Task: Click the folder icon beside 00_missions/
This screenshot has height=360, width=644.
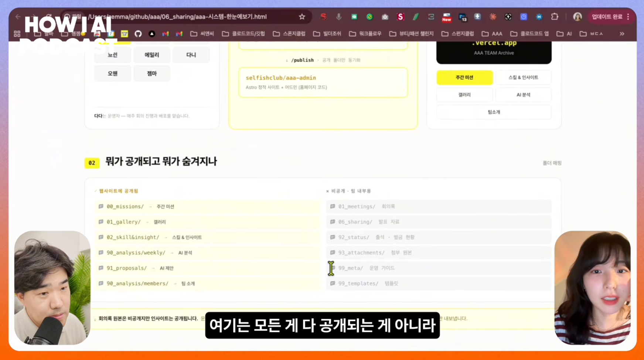Action: pyautogui.click(x=101, y=206)
